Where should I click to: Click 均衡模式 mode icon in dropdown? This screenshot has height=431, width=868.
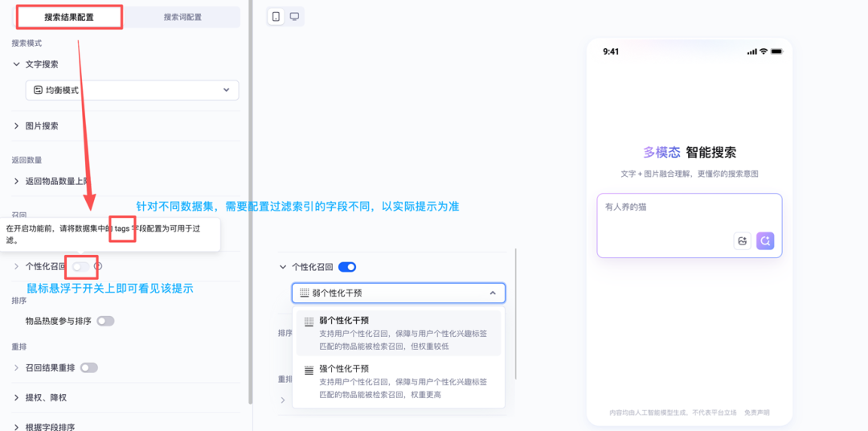(39, 90)
